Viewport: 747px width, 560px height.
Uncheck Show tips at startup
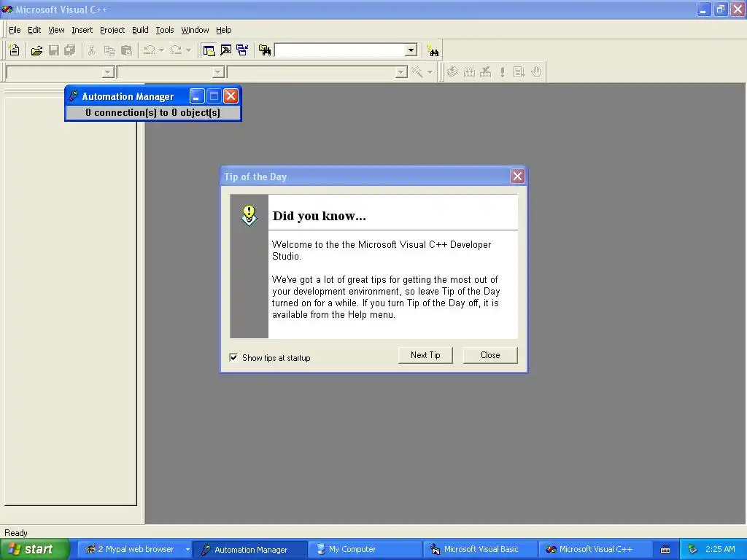[233, 357]
